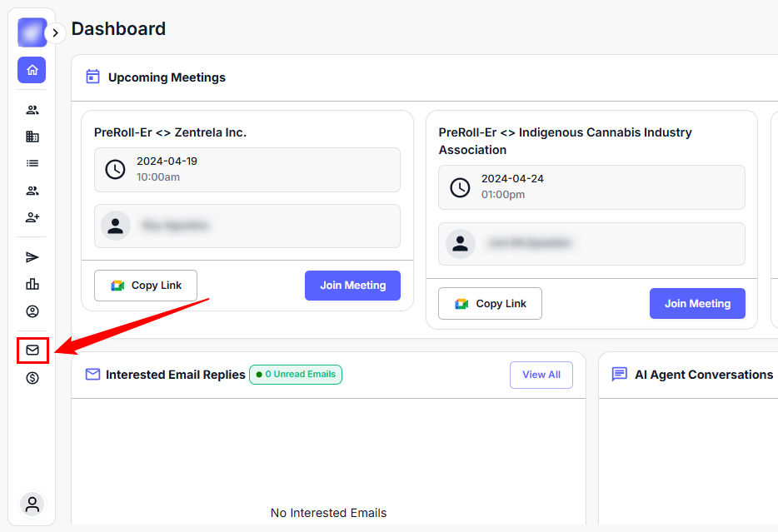Open the bar chart analytics icon
778x532 pixels.
click(x=32, y=284)
